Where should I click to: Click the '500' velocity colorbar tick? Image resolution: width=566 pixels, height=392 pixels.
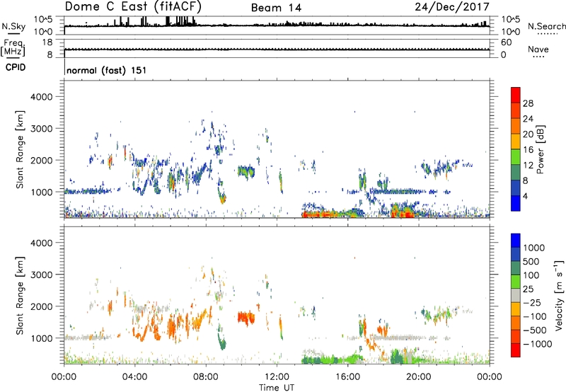coord(531,261)
